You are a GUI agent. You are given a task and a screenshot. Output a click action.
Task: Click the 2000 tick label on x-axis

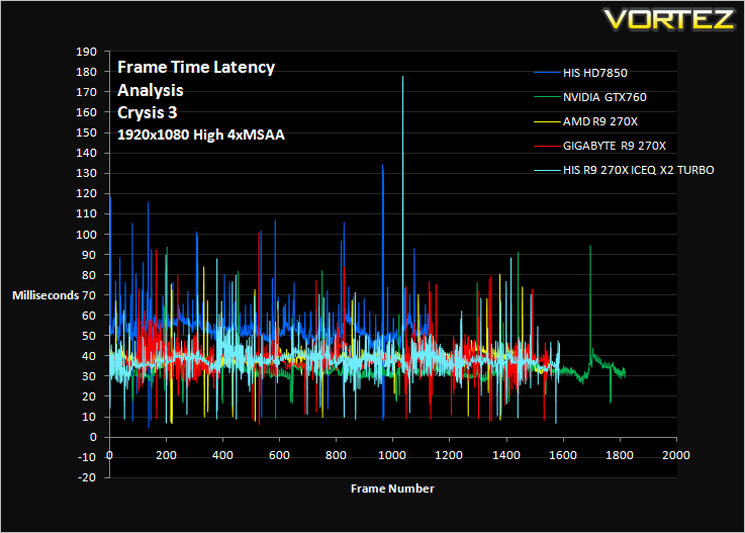click(676, 455)
